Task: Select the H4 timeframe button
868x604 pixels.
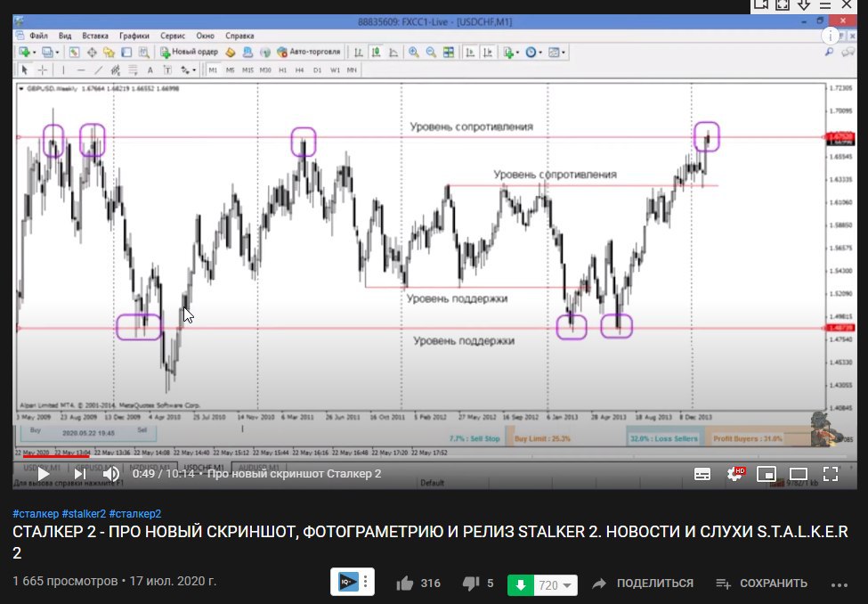Action: pos(299,69)
